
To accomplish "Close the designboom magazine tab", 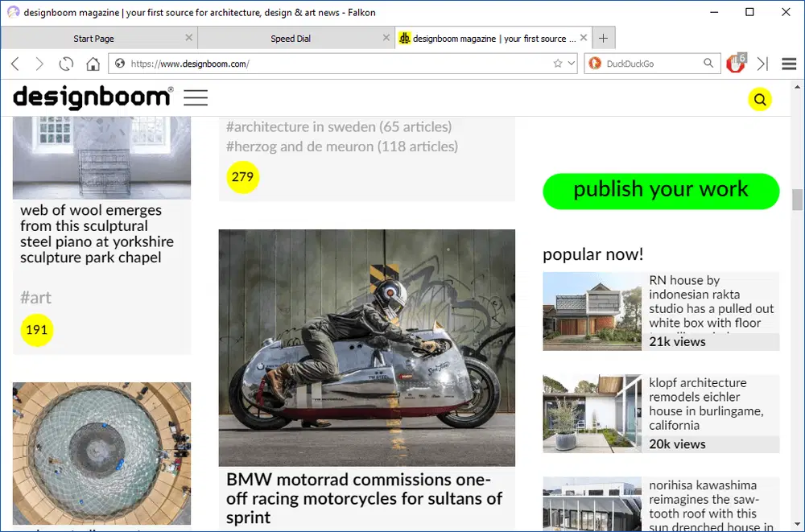I will tap(583, 38).
